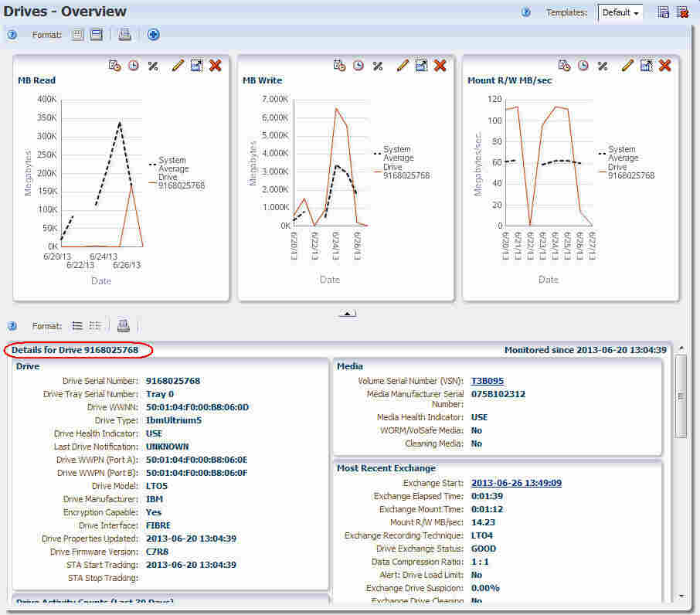Click the percent icon on MB Read pane
700x615 pixels.
pyautogui.click(x=153, y=66)
